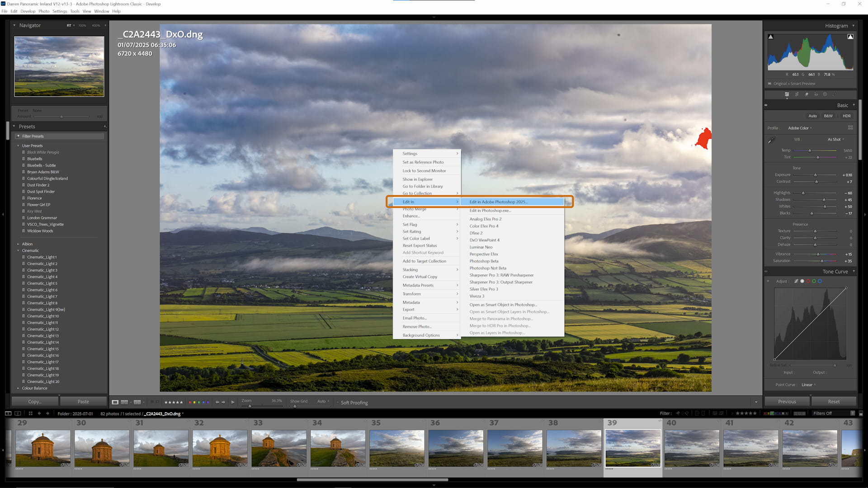868x488 pixels.
Task: Open filmstrip thumbnail number 35
Action: (397, 448)
